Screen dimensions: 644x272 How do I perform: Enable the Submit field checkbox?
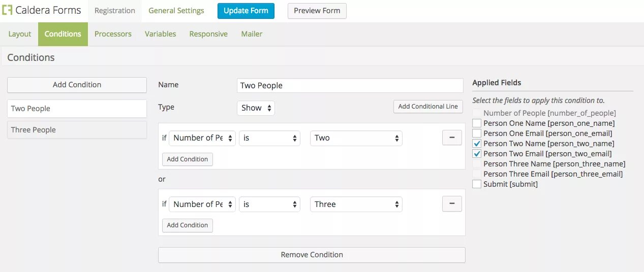click(x=477, y=184)
